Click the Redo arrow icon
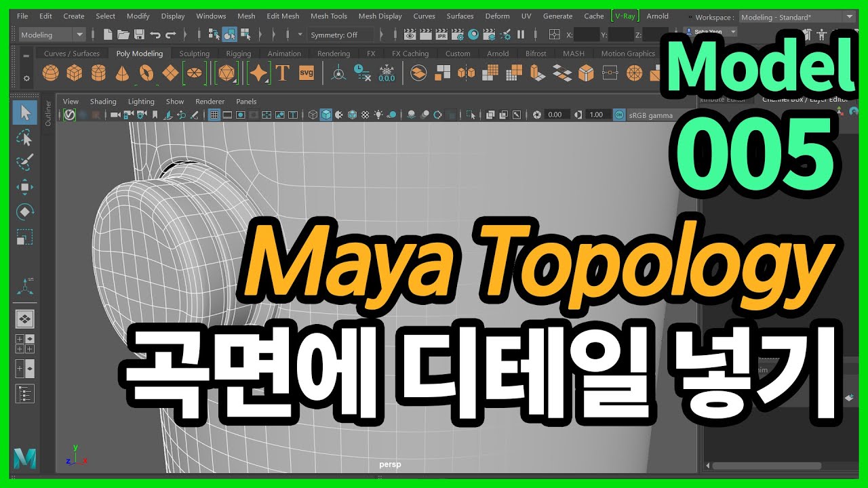This screenshot has height=488, width=868. tap(171, 34)
